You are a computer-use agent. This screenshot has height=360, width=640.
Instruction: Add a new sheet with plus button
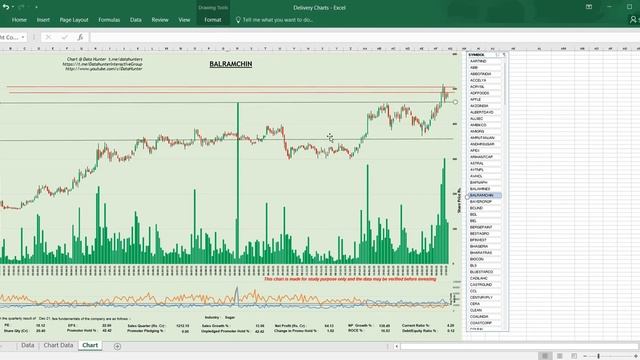[x=117, y=346]
